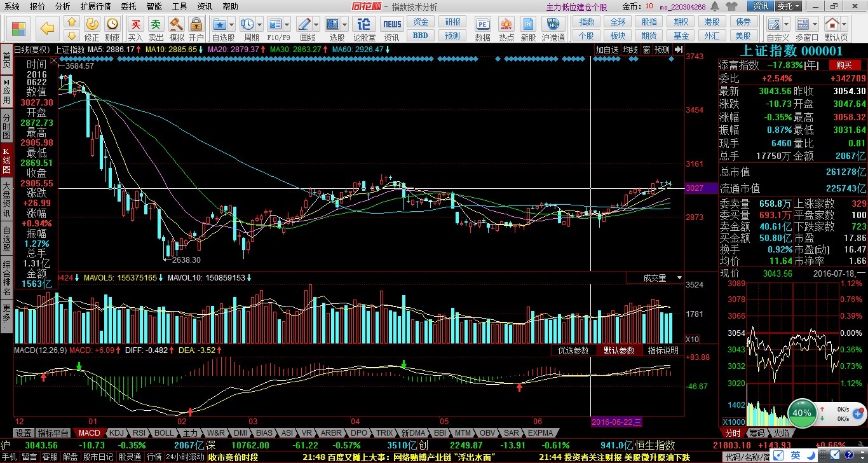Image resolution: width=868 pixels, height=463 pixels.
Task: Open the 沪港通 SSE-HKE icon
Action: (552, 28)
